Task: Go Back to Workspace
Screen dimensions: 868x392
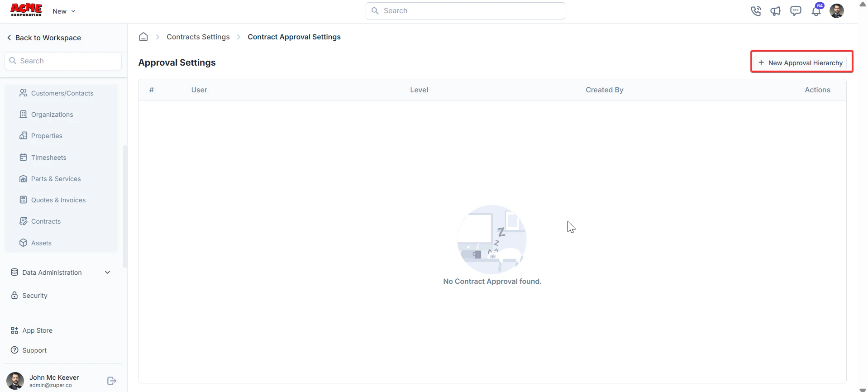Action: pyautogui.click(x=44, y=38)
